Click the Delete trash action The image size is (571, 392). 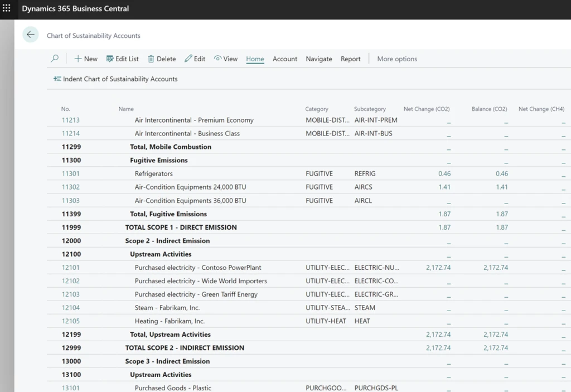[162, 59]
